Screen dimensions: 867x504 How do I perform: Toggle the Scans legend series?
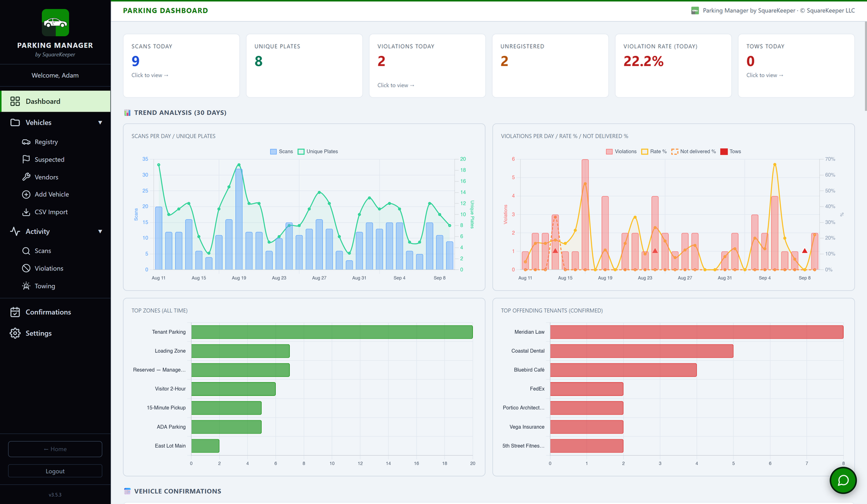pyautogui.click(x=281, y=152)
